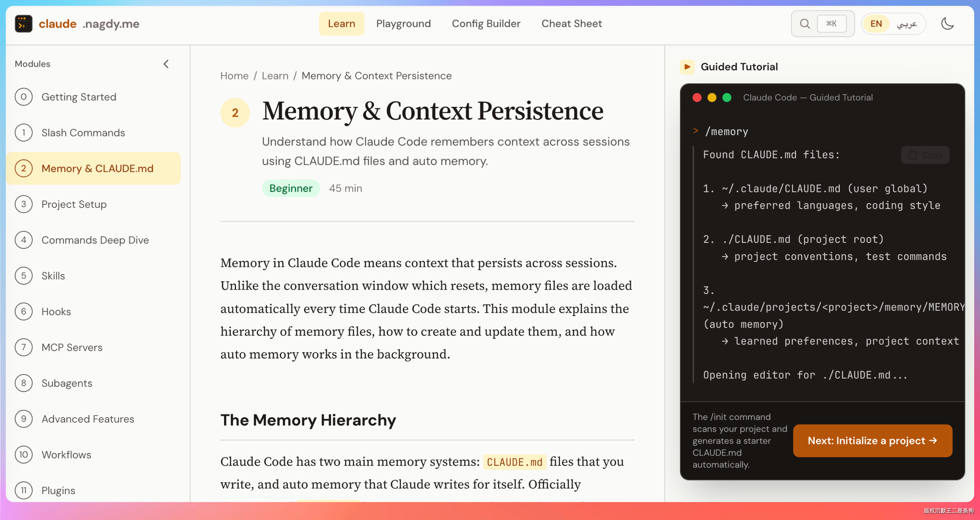Open Commands Deep Dive module
The image size is (980, 520).
93,240
